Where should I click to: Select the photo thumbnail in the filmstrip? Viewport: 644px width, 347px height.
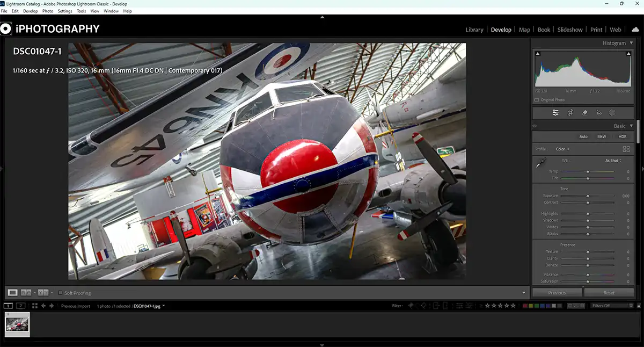point(18,324)
